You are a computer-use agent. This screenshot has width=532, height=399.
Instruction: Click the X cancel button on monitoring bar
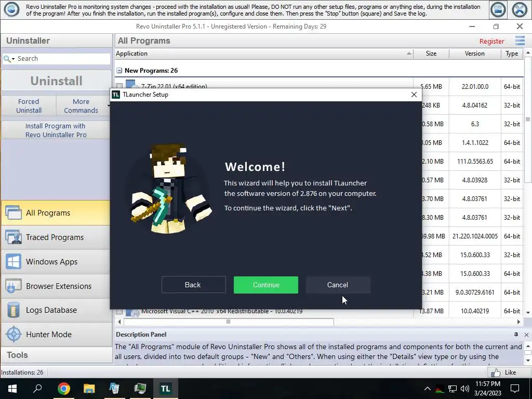[520, 10]
